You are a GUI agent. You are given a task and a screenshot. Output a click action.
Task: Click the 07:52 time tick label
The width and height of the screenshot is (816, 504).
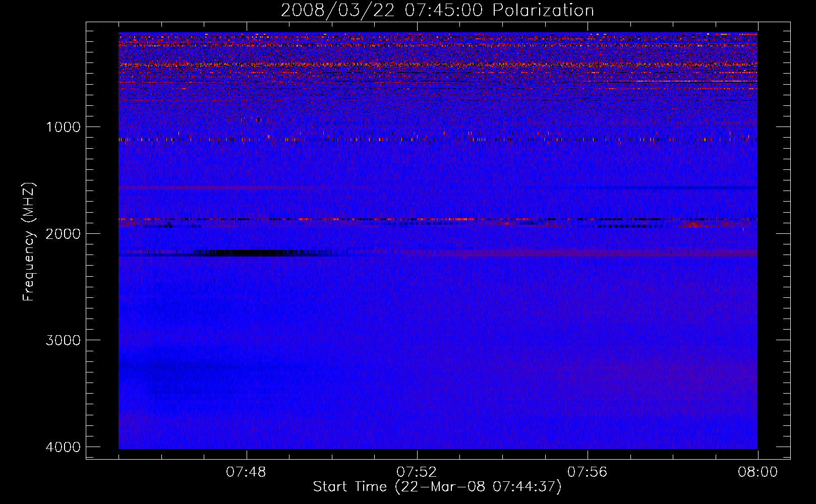tap(417, 472)
